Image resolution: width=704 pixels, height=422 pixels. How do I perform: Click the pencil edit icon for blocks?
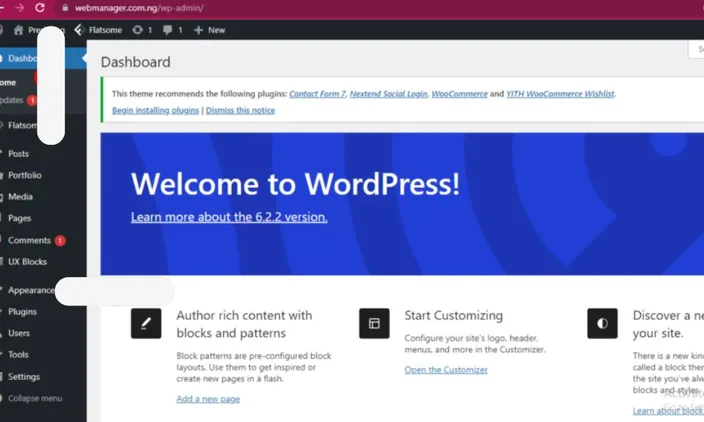click(x=146, y=323)
